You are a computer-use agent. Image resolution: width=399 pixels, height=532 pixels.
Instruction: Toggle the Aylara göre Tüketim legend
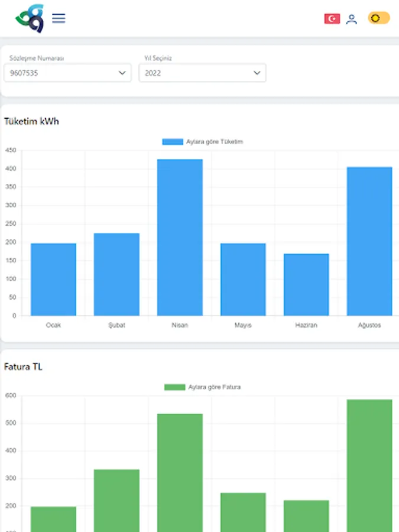click(203, 142)
